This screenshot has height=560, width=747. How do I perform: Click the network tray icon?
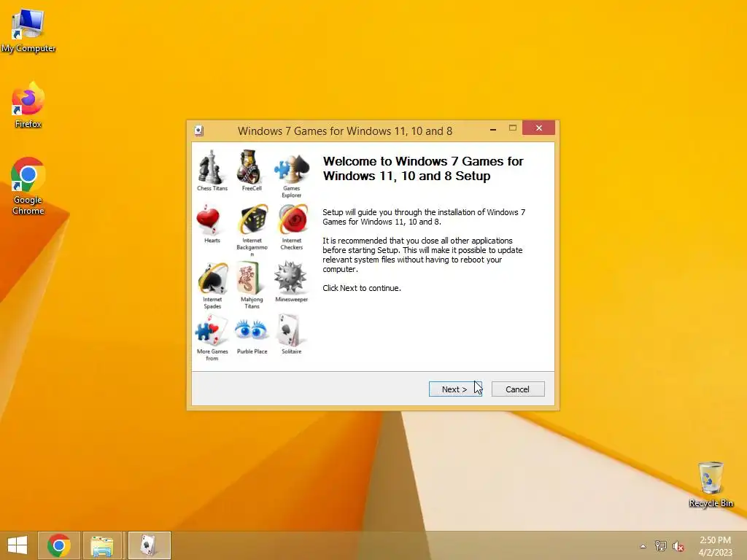point(661,545)
